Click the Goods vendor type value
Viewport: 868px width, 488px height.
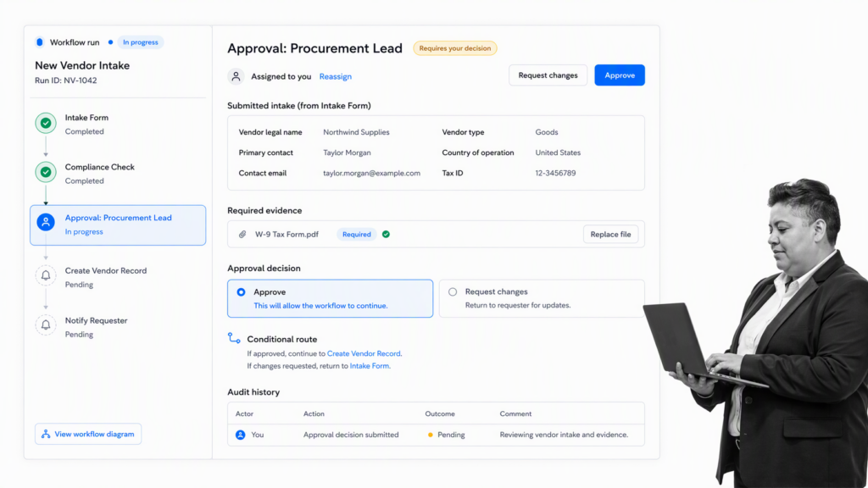tap(547, 132)
